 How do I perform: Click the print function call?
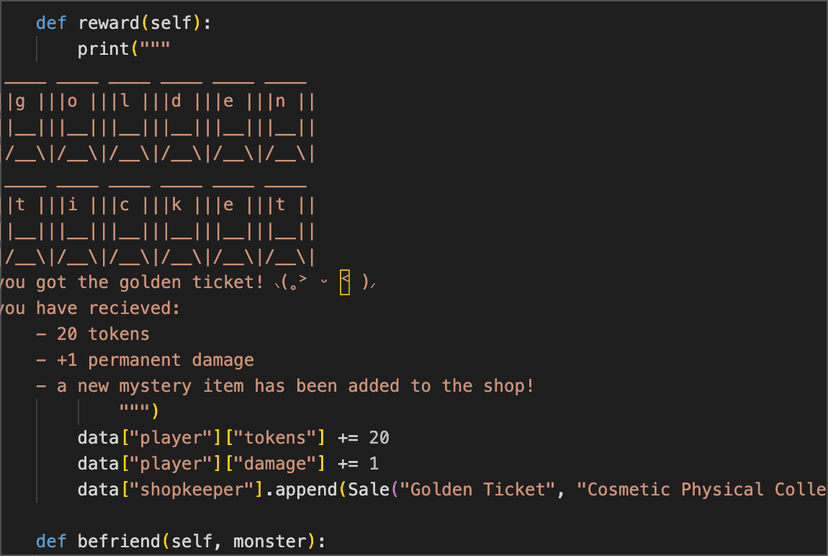(x=103, y=49)
